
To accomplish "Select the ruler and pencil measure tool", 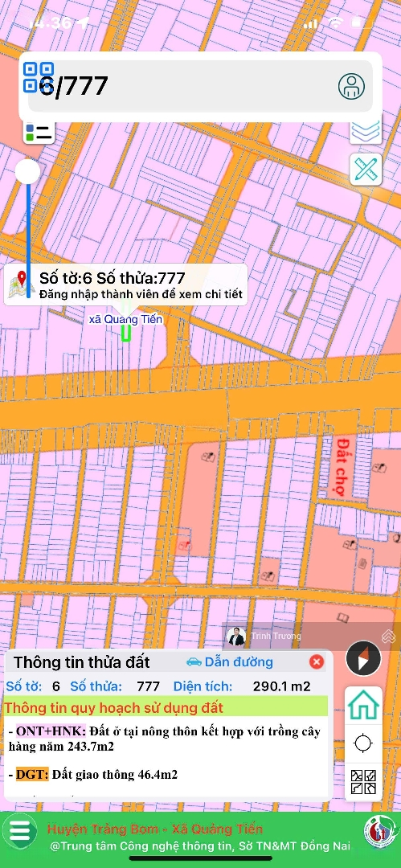I will click(x=366, y=170).
